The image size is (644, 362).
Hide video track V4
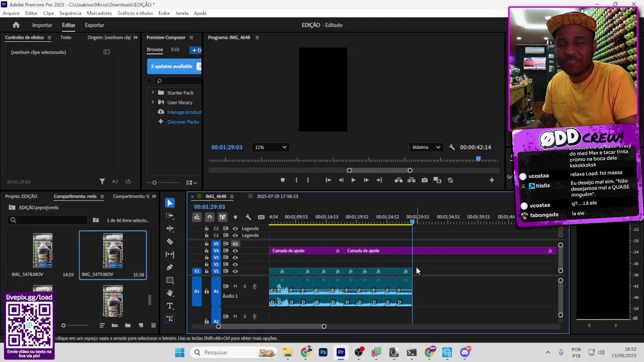point(235,250)
